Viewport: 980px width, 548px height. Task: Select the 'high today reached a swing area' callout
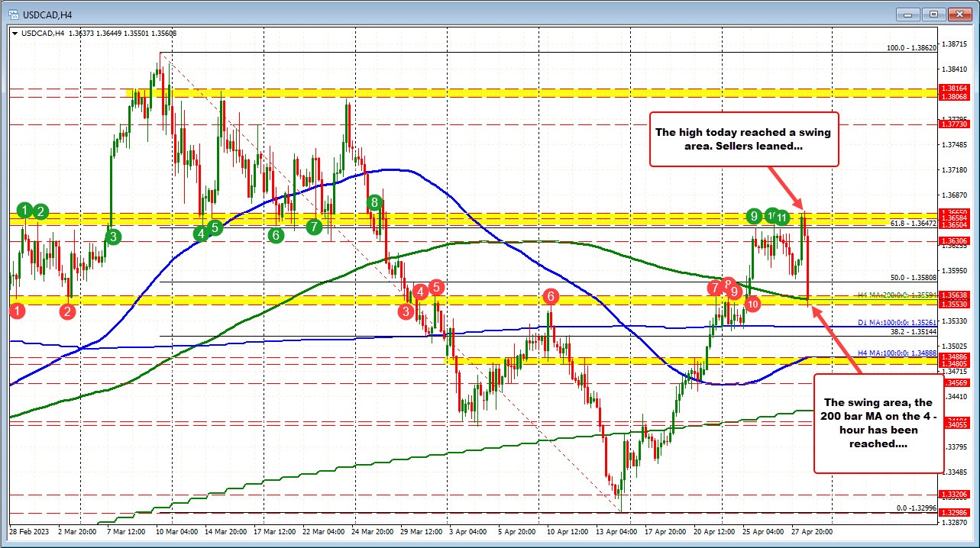pyautogui.click(x=743, y=140)
